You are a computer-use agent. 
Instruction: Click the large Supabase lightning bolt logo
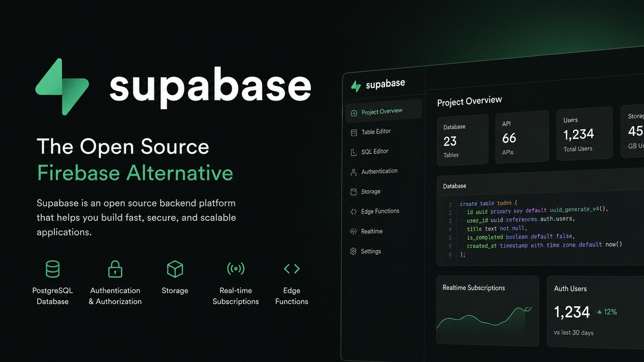(62, 86)
